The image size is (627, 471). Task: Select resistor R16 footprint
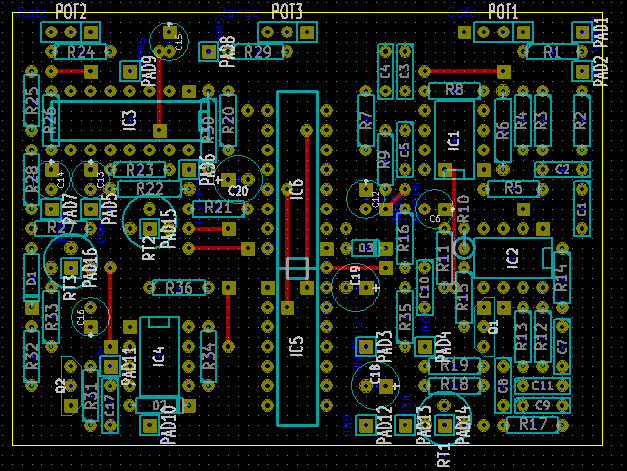tap(405, 238)
